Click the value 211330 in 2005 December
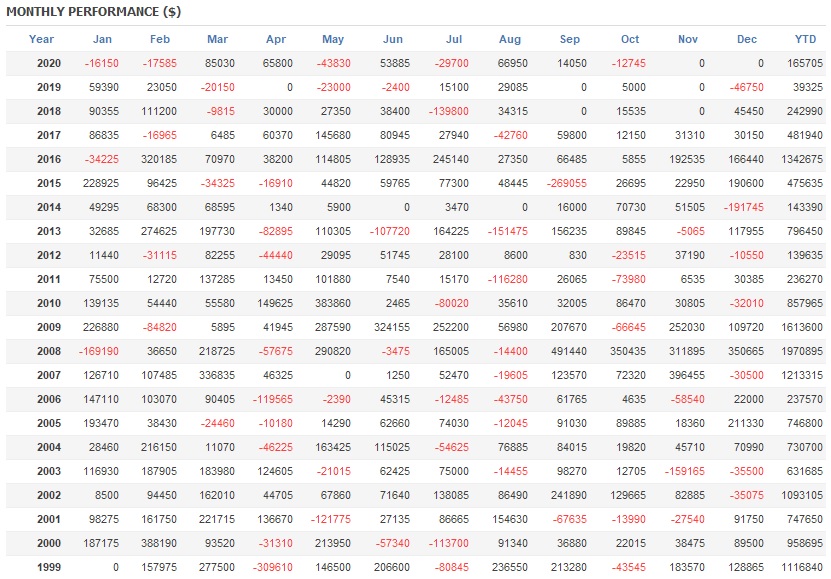 tap(746, 423)
